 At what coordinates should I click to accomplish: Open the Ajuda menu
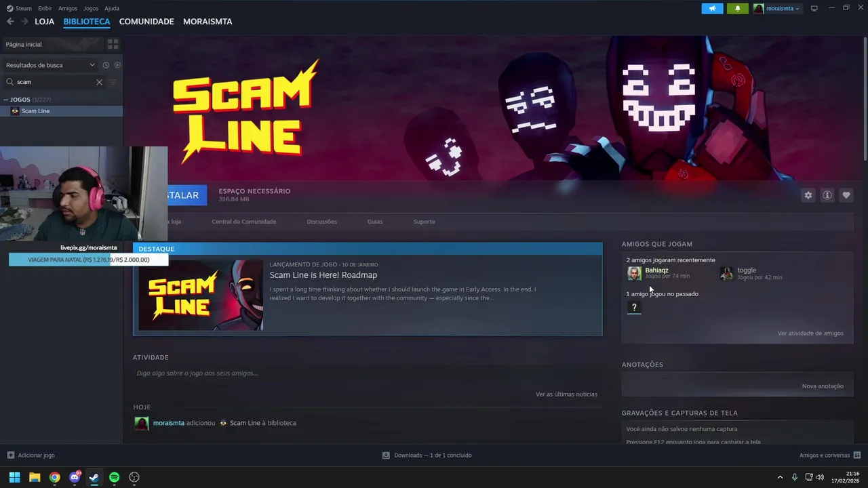[112, 8]
